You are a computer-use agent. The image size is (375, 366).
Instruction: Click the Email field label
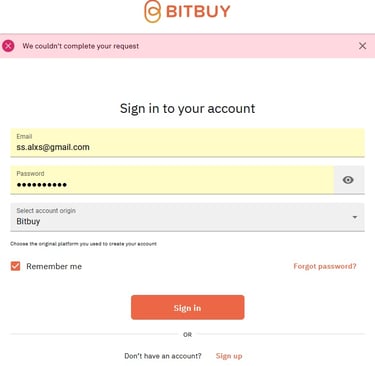coord(24,136)
